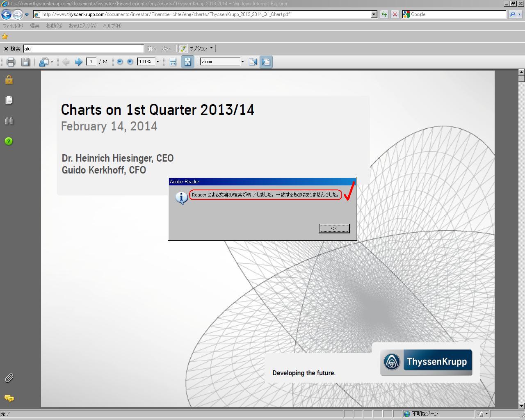Viewport: 525px width, 420px height.
Task: Click the 次へ next result button
Action: pyautogui.click(x=167, y=48)
